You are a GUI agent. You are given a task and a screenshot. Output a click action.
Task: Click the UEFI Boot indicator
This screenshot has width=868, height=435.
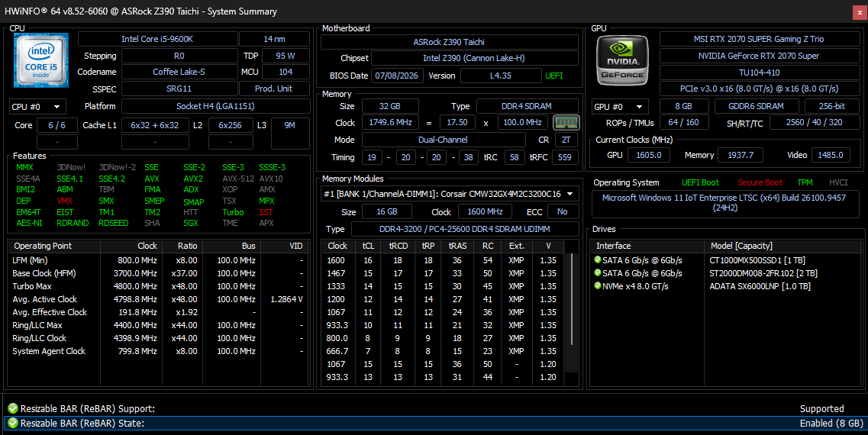tap(700, 182)
